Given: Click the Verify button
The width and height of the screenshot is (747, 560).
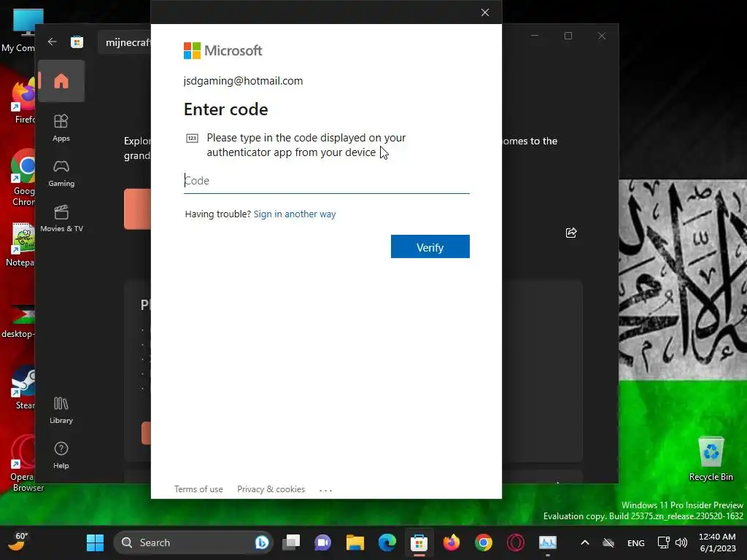Looking at the screenshot, I should click(430, 246).
